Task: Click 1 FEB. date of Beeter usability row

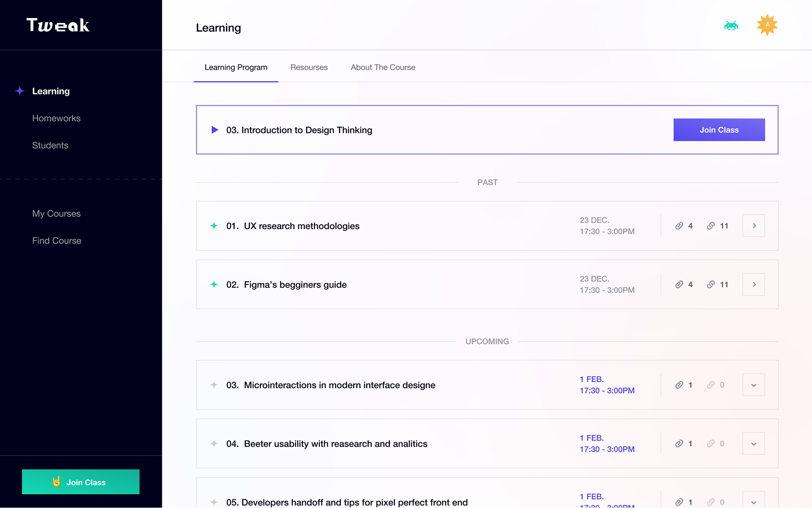Action: pyautogui.click(x=592, y=438)
